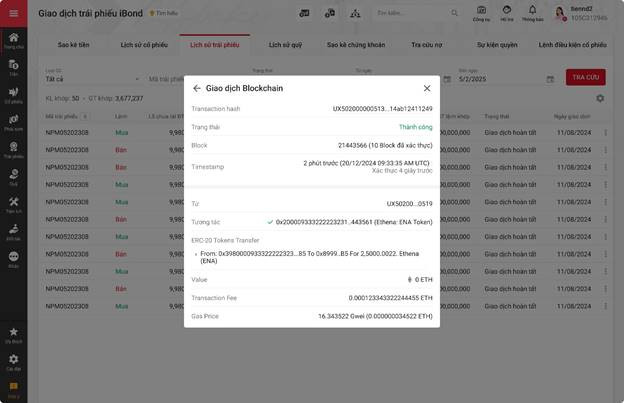624x403 pixels.
Task: Open Cài đặt settings gear in sidebar
Action: click(14, 362)
